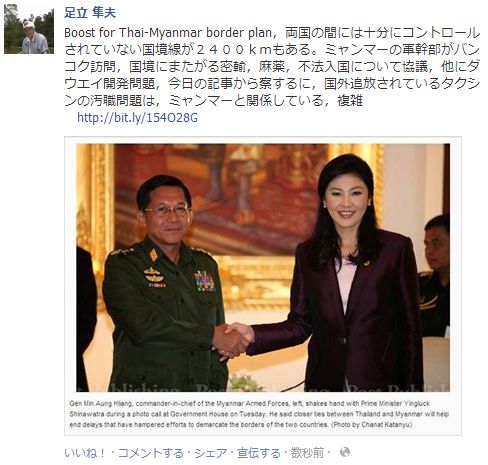This screenshot has height=465, width=488.
Task: Click the gold cap badge on the uniform collar
Action: pos(154,255)
